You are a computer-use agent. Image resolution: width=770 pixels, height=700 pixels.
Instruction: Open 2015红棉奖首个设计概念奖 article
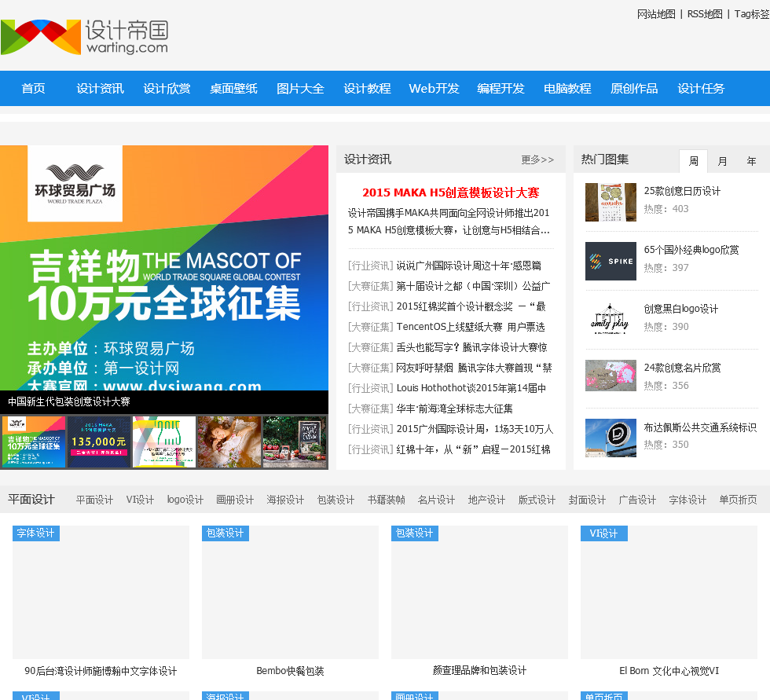pyautogui.click(x=471, y=307)
